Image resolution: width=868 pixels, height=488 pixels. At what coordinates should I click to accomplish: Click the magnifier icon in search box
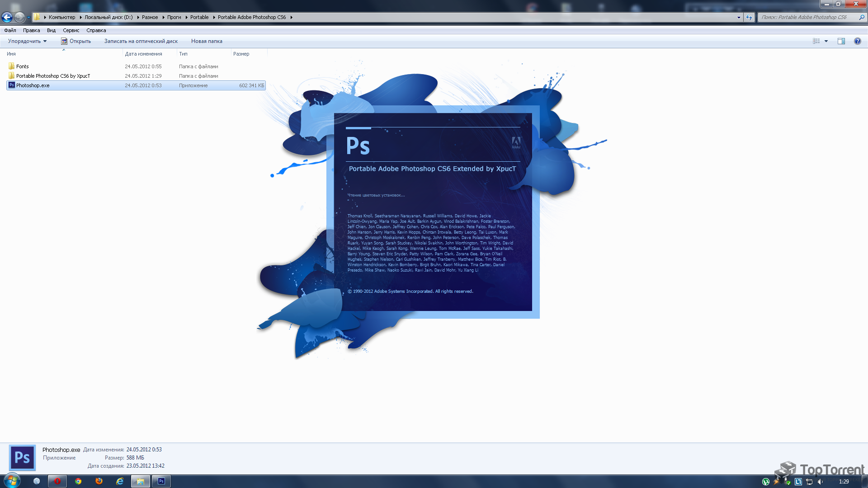tap(862, 17)
